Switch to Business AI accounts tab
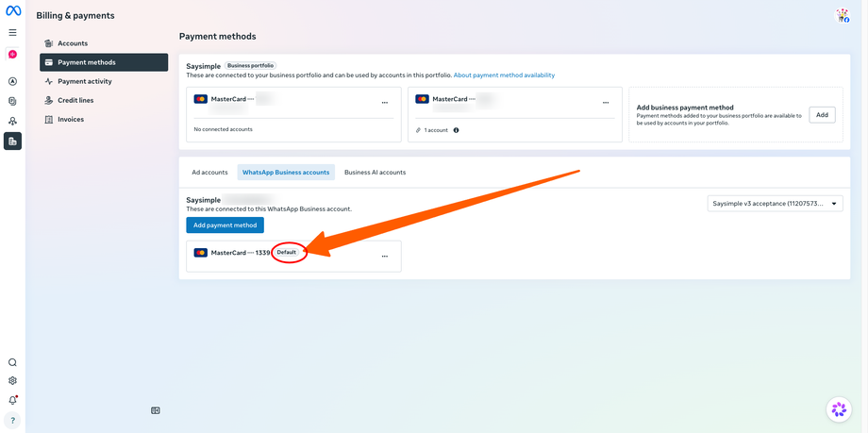The image size is (868, 433). pyautogui.click(x=375, y=173)
